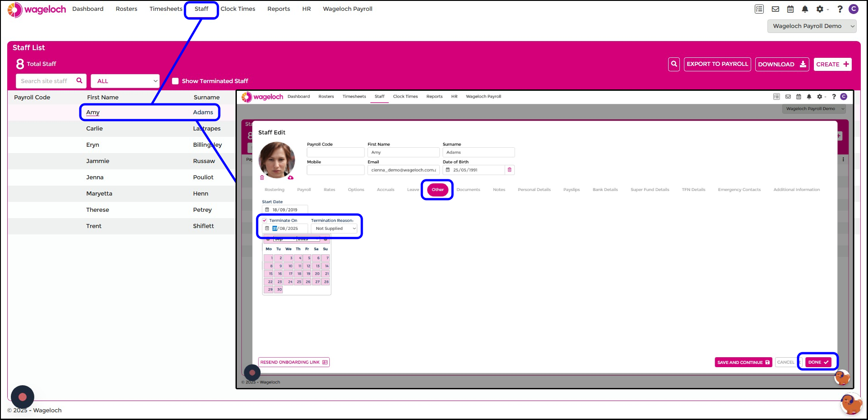Toggle the Terminate On checkbox
The width and height of the screenshot is (868, 420).
point(265,220)
